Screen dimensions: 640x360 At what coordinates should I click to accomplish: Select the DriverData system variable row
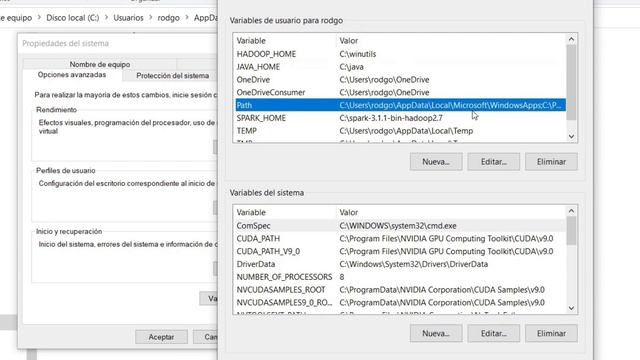[400, 264]
